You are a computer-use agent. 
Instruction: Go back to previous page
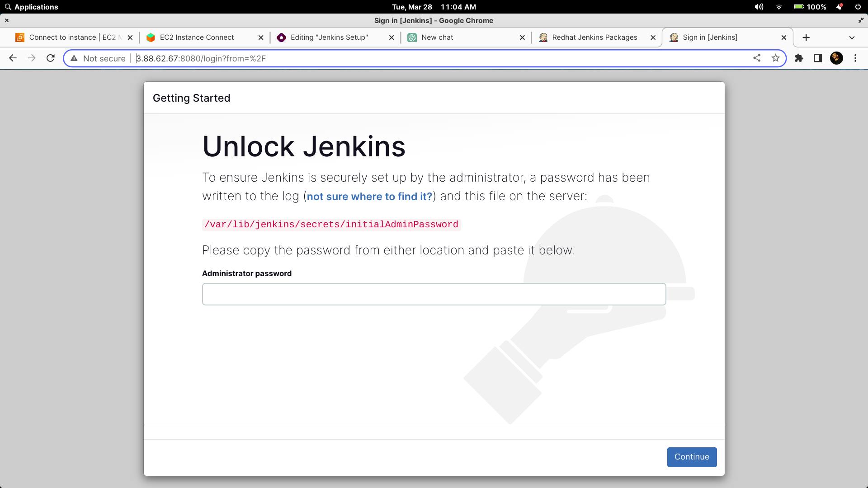coord(13,58)
